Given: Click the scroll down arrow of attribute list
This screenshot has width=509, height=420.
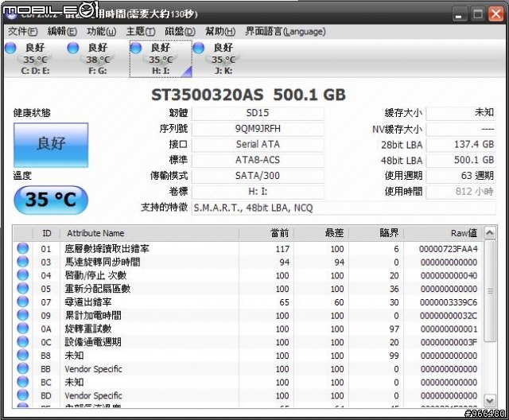Looking at the screenshot, I should coord(490,400).
